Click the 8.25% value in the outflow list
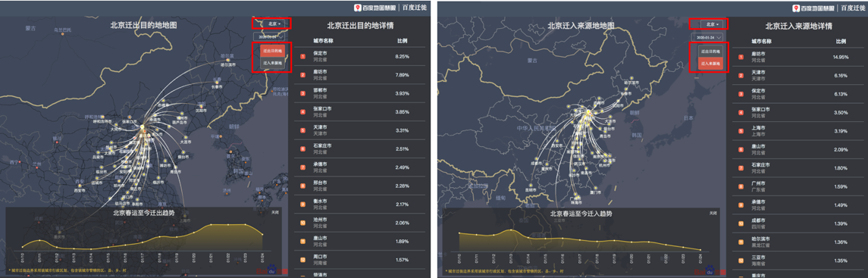This screenshot has width=868, height=278. pyautogui.click(x=402, y=56)
